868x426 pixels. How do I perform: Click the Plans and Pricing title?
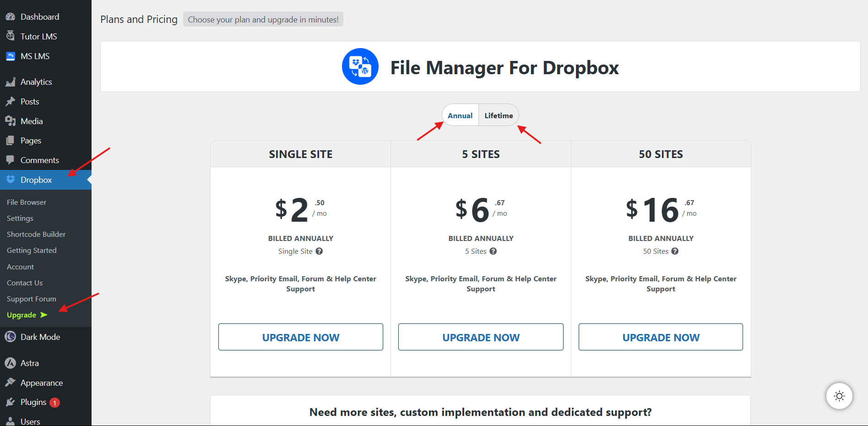139,19
